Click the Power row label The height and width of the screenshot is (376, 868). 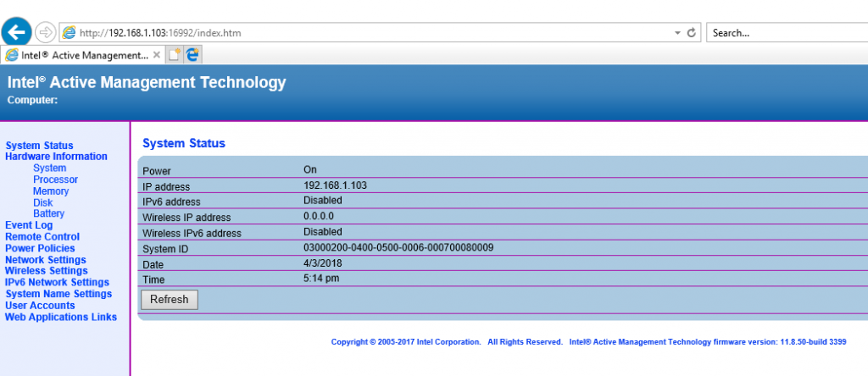[157, 171]
